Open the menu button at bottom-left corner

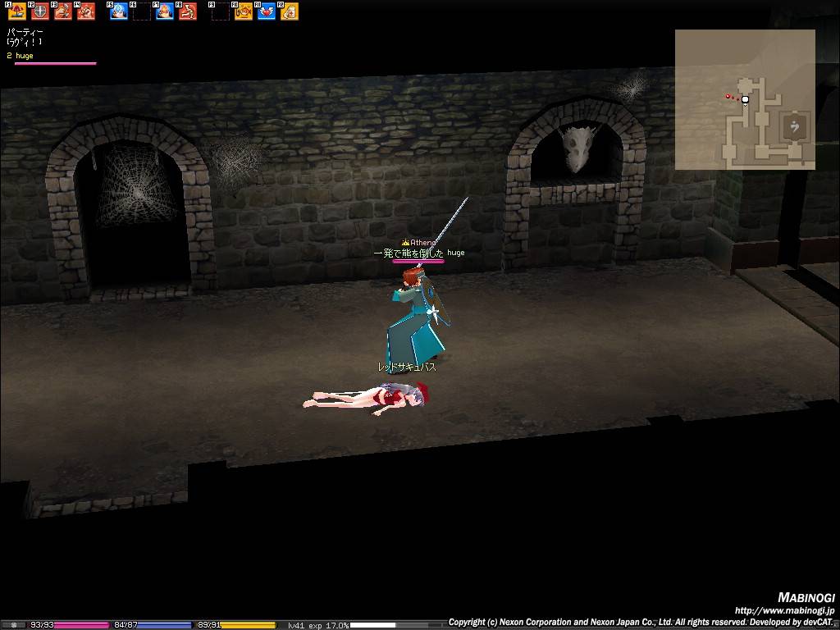tap(14, 625)
